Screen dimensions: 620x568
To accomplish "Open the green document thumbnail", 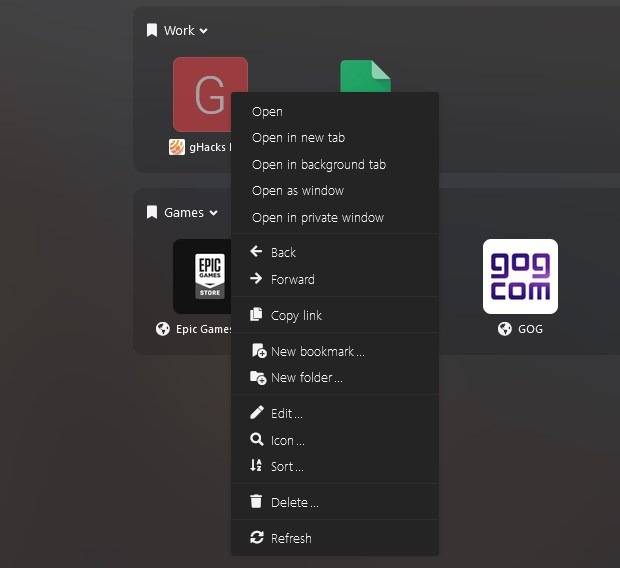I will pyautogui.click(x=366, y=76).
